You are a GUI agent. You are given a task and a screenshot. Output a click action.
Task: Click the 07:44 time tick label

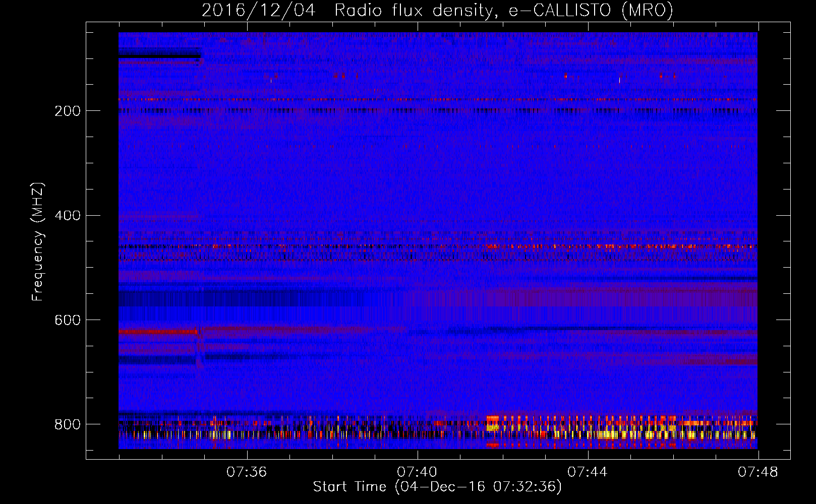pos(588,472)
